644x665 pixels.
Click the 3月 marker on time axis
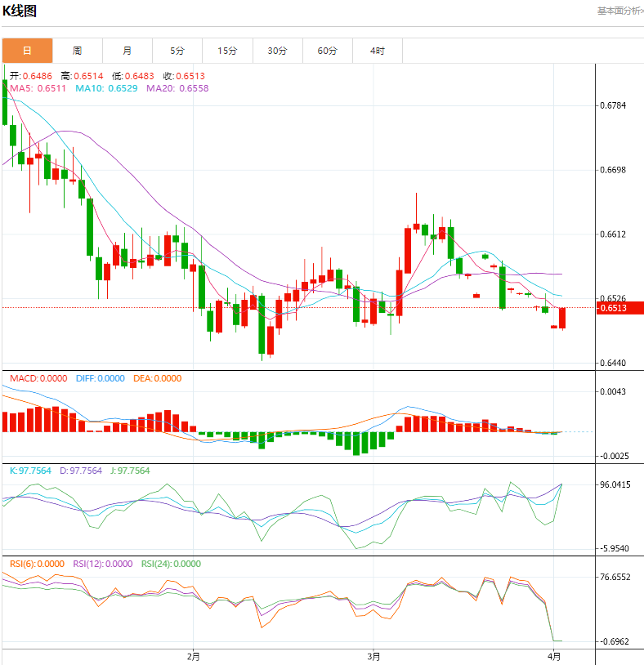(x=373, y=656)
